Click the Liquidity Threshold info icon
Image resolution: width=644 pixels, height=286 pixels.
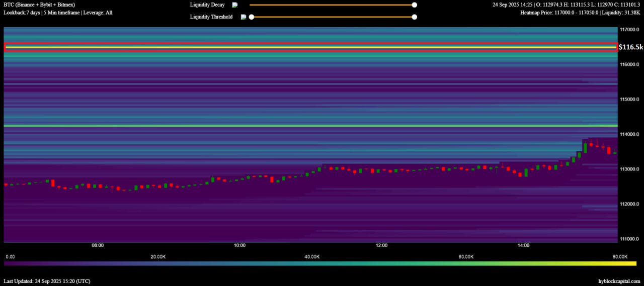244,17
